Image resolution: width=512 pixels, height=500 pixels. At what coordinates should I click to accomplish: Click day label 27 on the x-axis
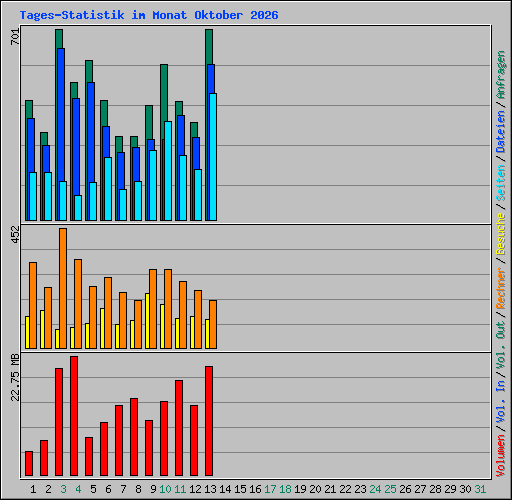tap(420, 489)
